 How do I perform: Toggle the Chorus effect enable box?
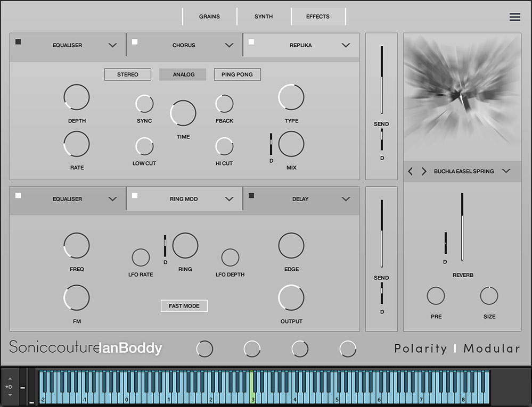tap(135, 42)
